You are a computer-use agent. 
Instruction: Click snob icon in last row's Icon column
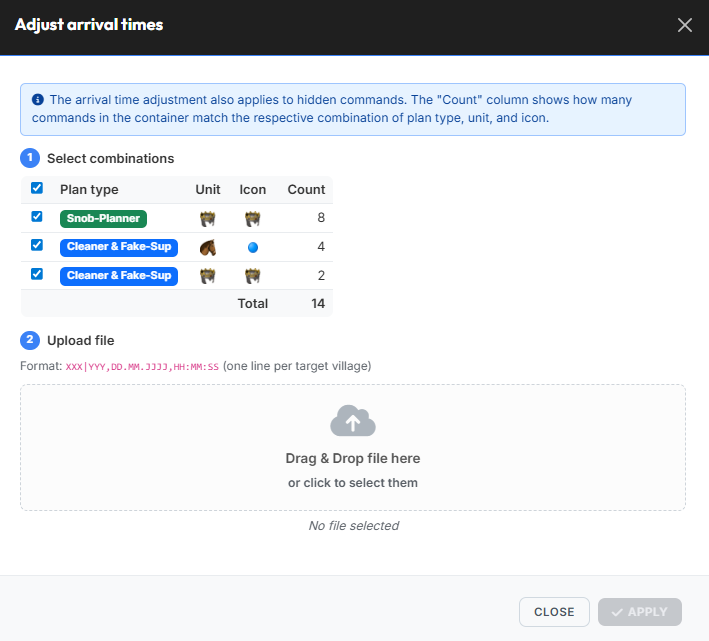(252, 276)
